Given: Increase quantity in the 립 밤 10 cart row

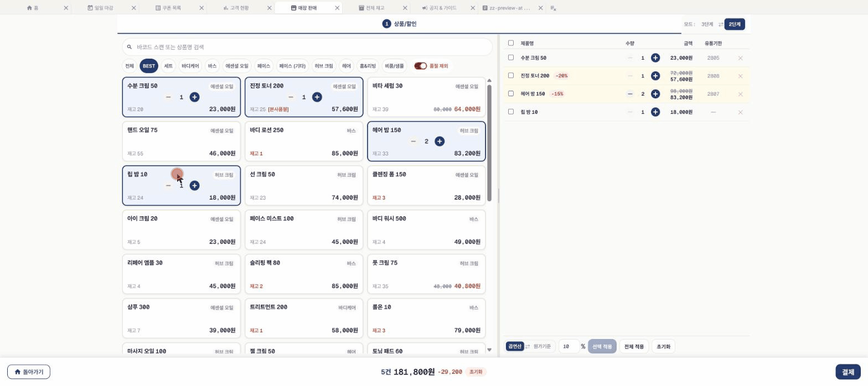Looking at the screenshot, I should (655, 112).
